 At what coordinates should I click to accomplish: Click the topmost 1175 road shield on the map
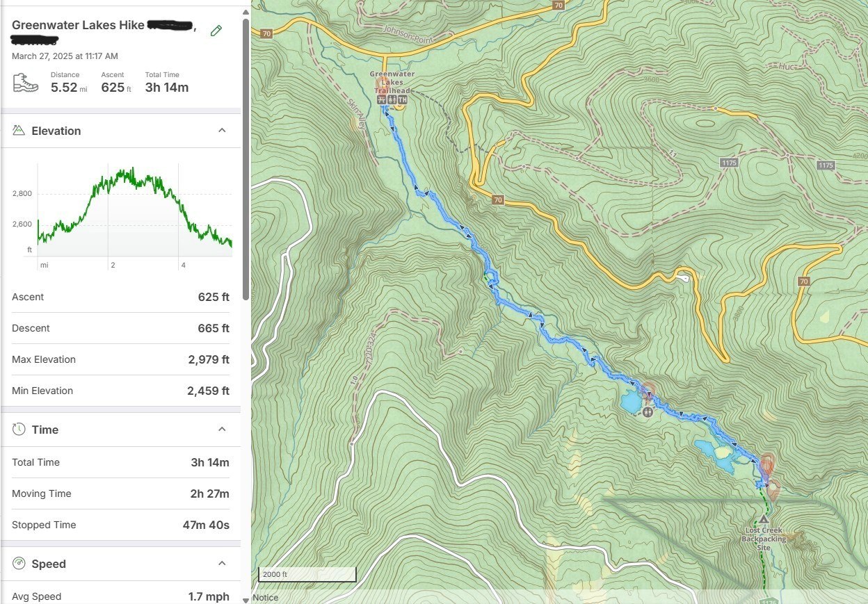pyautogui.click(x=729, y=163)
